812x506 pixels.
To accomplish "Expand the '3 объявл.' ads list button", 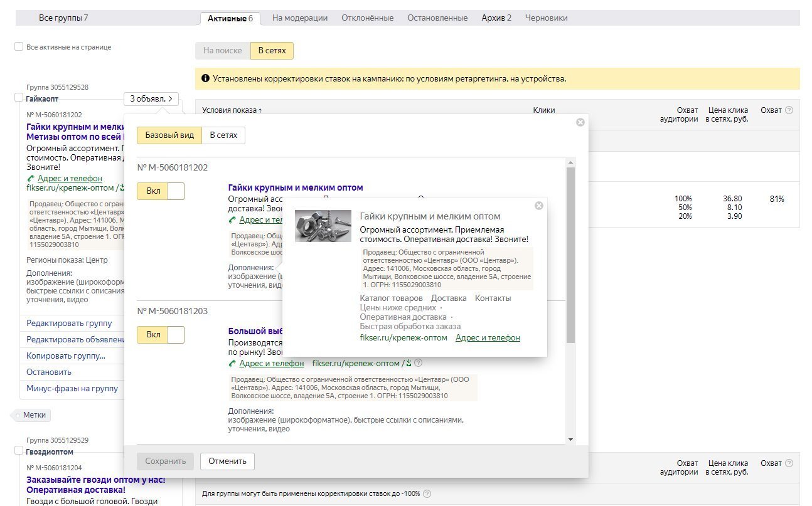I will (151, 99).
